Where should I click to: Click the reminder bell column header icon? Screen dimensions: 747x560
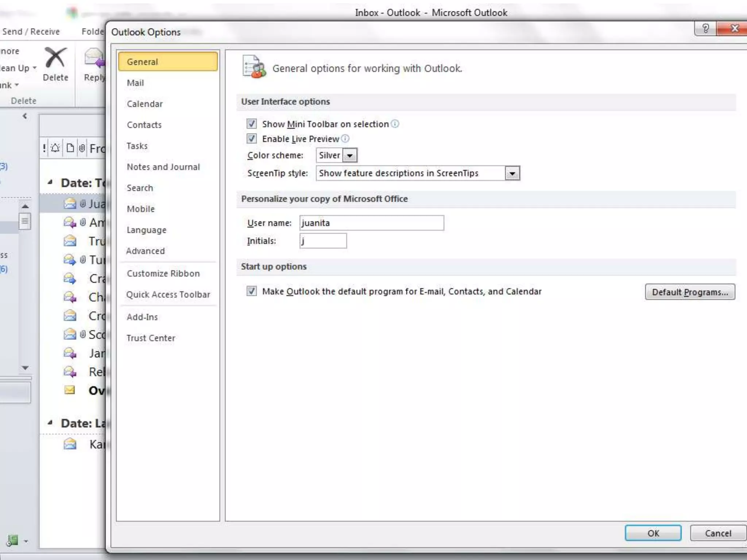point(55,148)
